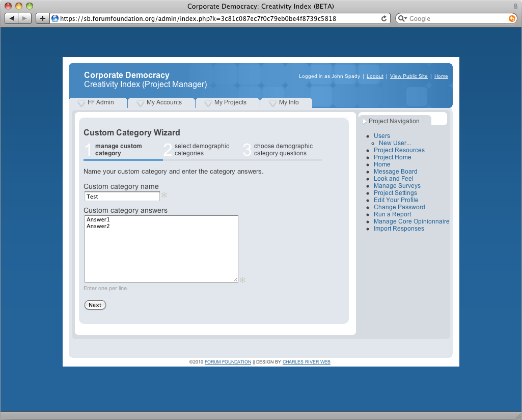522x420 pixels.
Task: Open Look and Feel settings
Action: click(393, 179)
